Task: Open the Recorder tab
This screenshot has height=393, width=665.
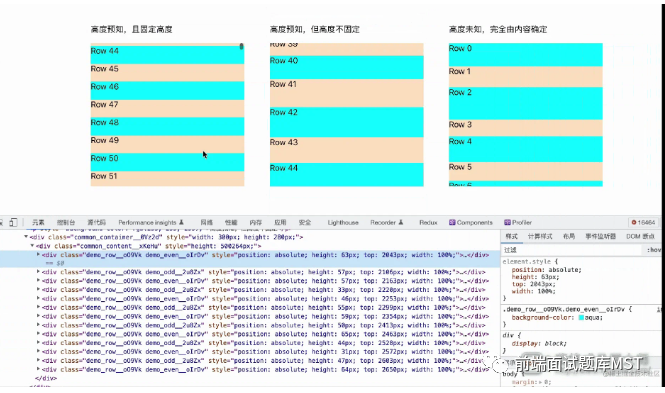Action: coord(386,222)
